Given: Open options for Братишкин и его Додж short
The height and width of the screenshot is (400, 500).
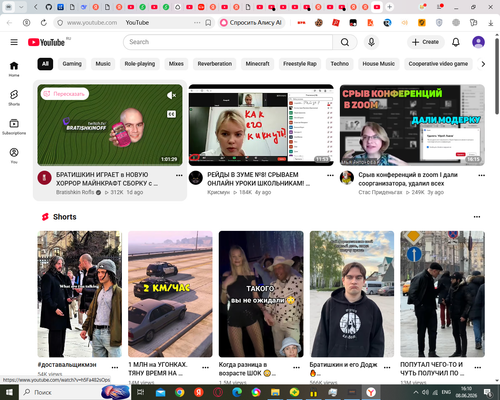Looking at the screenshot, I should pos(387,368).
